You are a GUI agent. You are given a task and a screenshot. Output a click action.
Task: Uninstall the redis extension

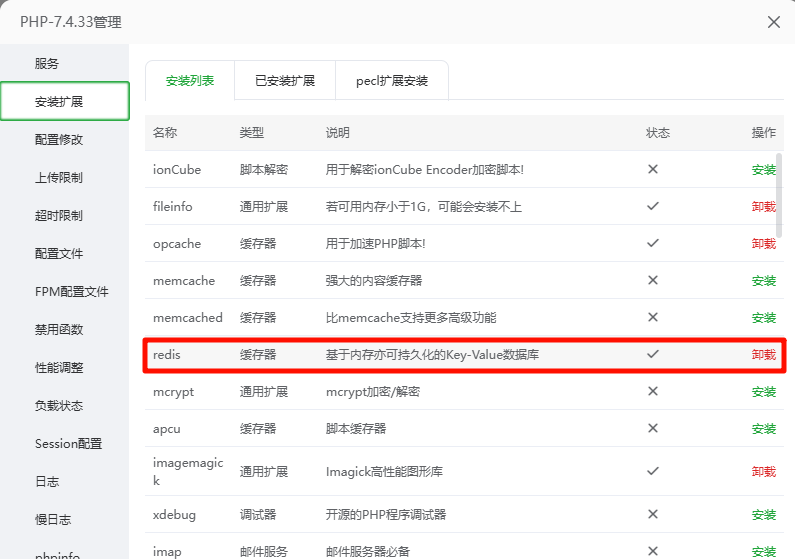[x=763, y=355]
